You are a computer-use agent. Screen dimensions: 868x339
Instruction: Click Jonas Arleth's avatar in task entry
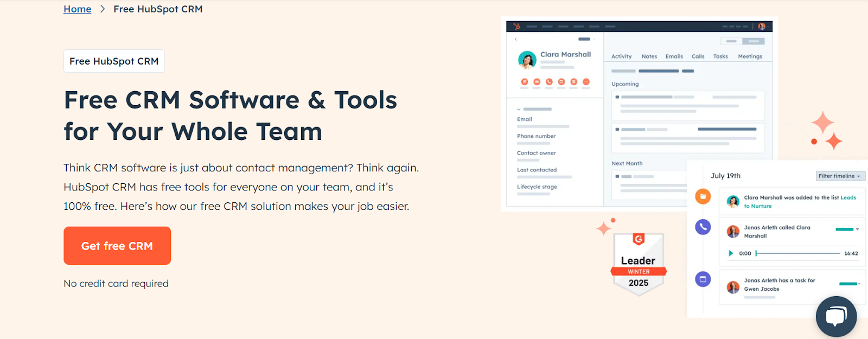[733, 287]
